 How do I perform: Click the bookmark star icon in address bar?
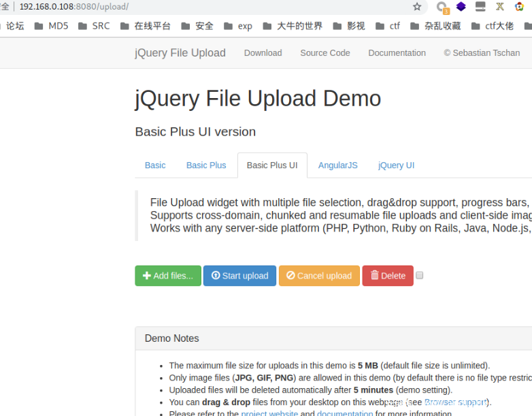417,7
